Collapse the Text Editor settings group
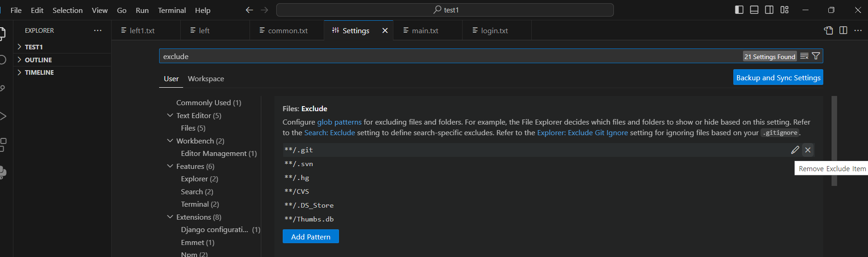This screenshot has width=868, height=257. coord(170,115)
